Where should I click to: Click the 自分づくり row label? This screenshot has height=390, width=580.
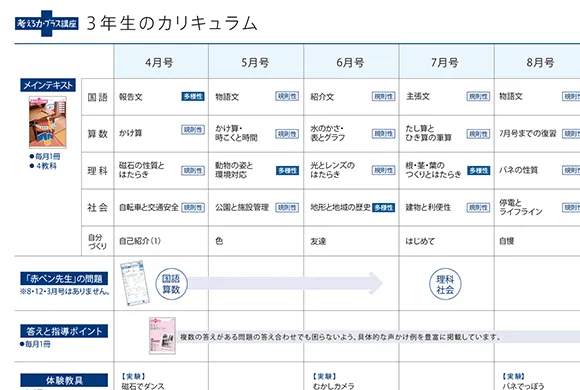[98, 241]
